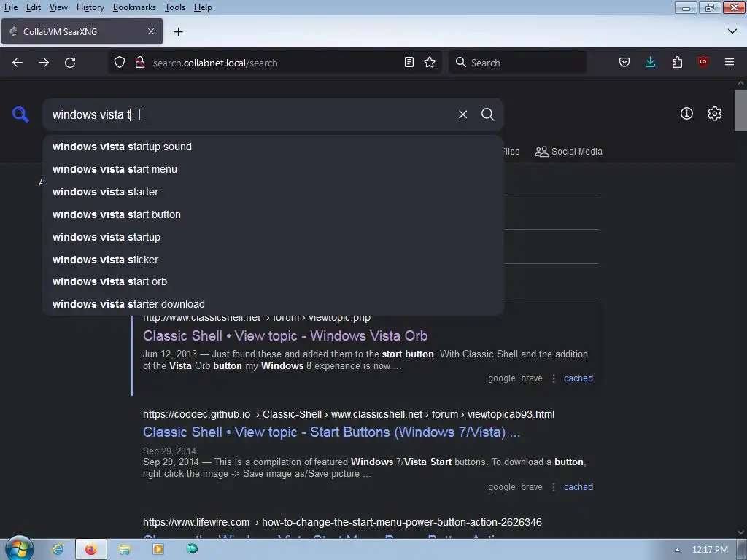Go forward with the forward arrow

click(44, 63)
